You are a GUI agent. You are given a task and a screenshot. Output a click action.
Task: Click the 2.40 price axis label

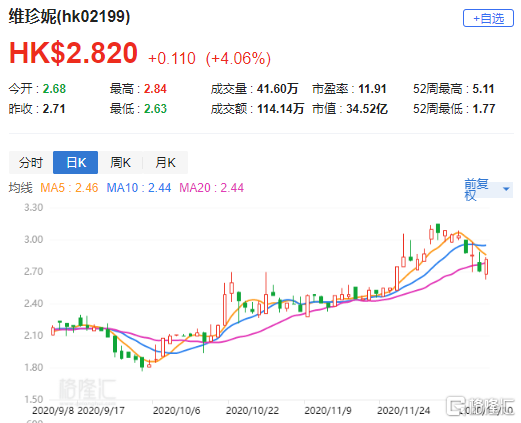coord(33,303)
